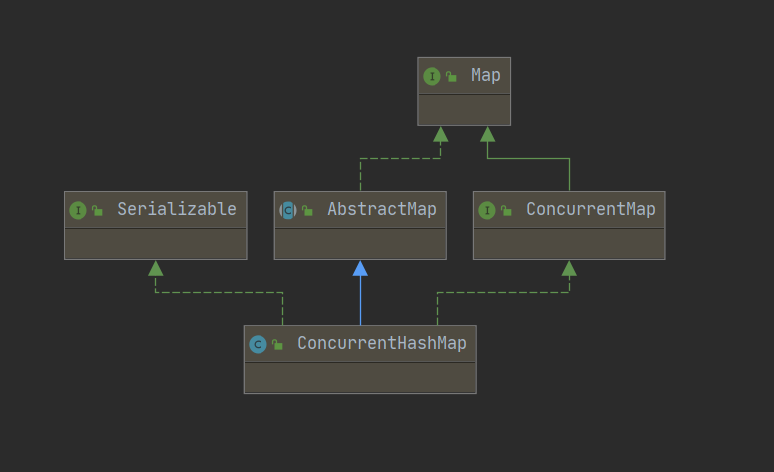Screen dimensions: 774x472
Task: Click the empty members compartment of Map
Action: [x=464, y=110]
